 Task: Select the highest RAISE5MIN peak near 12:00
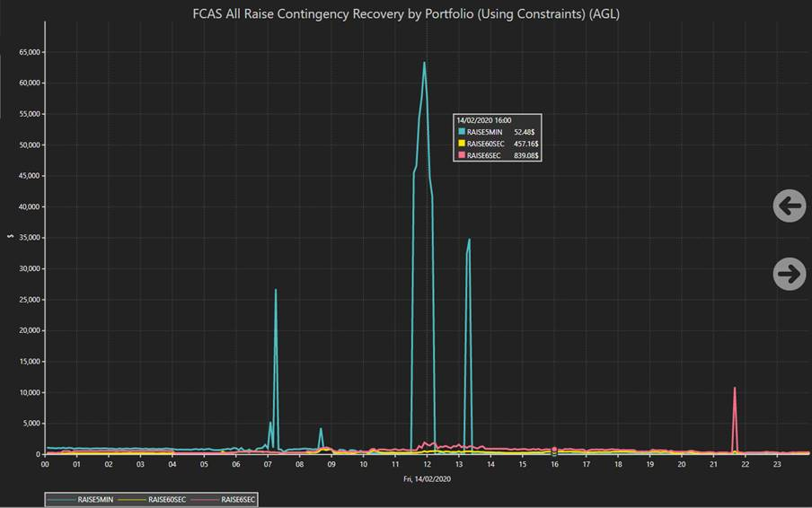coord(424,63)
